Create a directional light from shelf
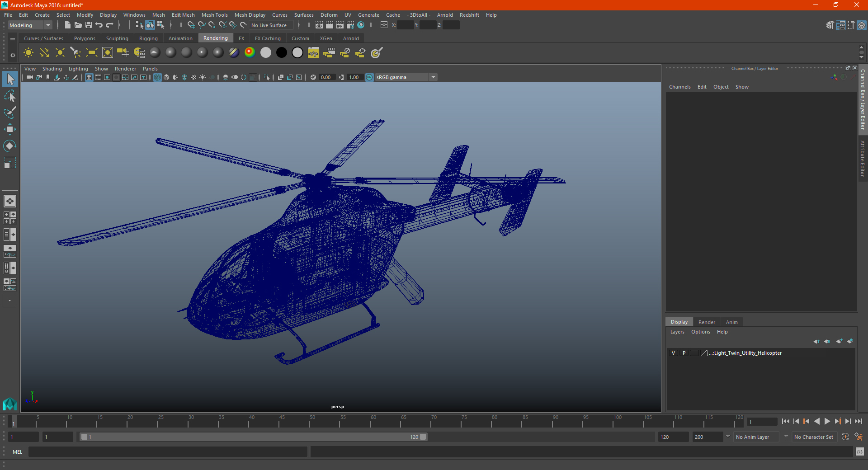This screenshot has height=470, width=868. point(44,53)
